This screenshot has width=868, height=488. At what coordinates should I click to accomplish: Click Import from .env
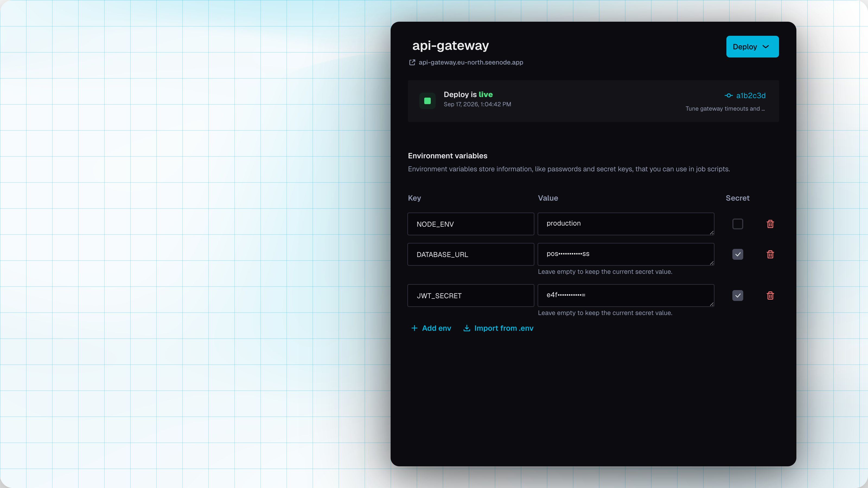tap(498, 328)
